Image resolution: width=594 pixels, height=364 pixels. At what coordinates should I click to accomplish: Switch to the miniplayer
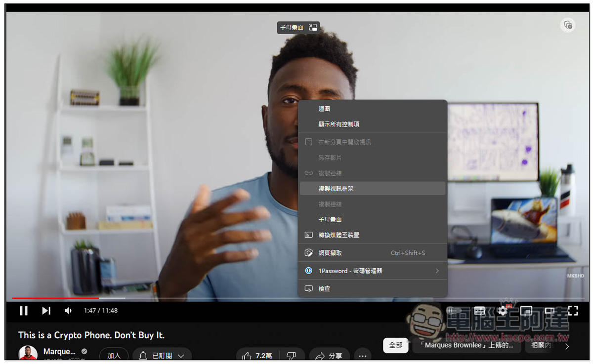click(526, 311)
